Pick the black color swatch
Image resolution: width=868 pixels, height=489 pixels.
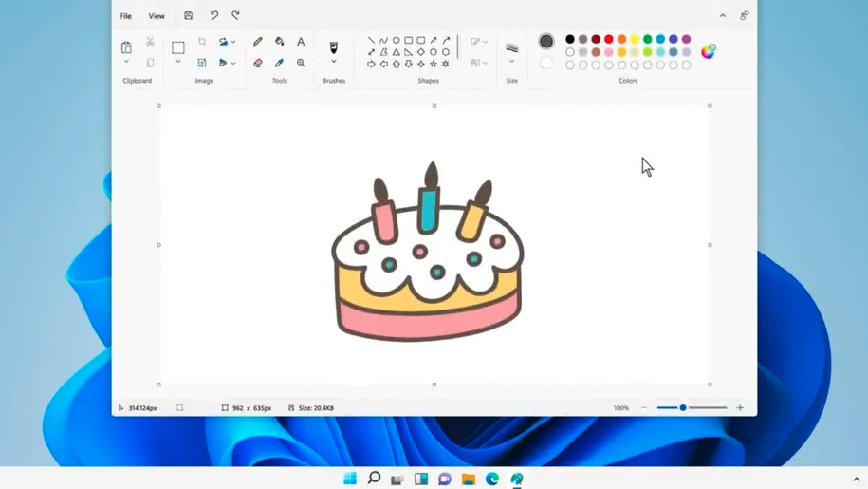coord(570,39)
